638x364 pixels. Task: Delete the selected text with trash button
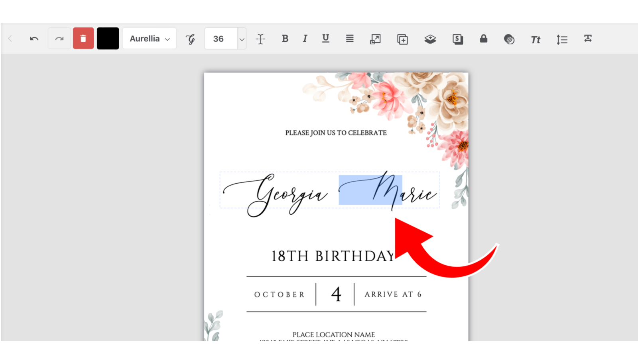coord(83,39)
